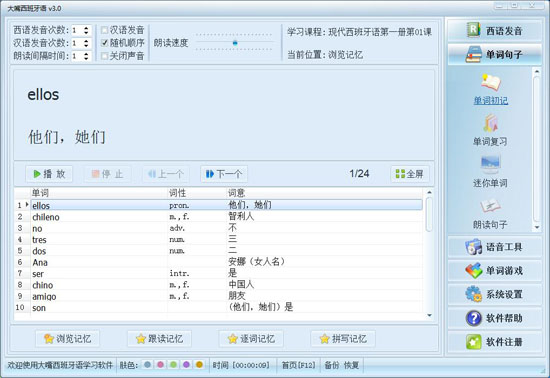Click the 词意 column header
The height and width of the screenshot is (378, 550).
[324, 193]
